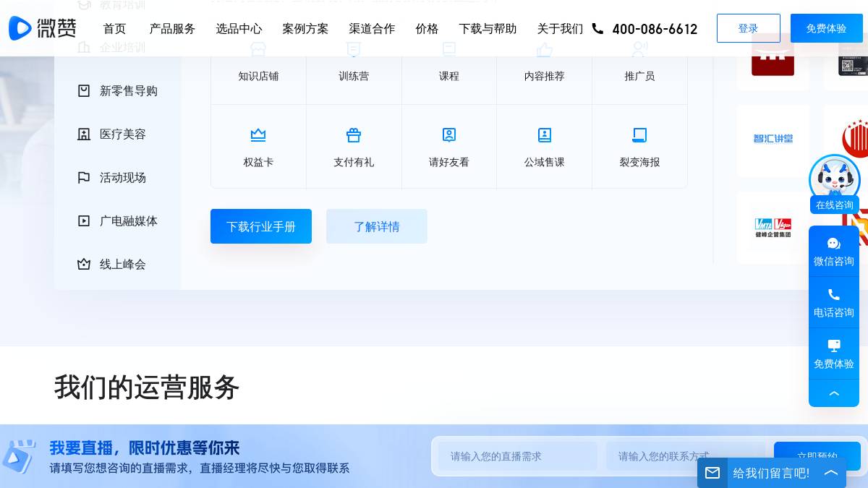
Task: Select the 活动现场 sidebar tab
Action: click(x=118, y=177)
